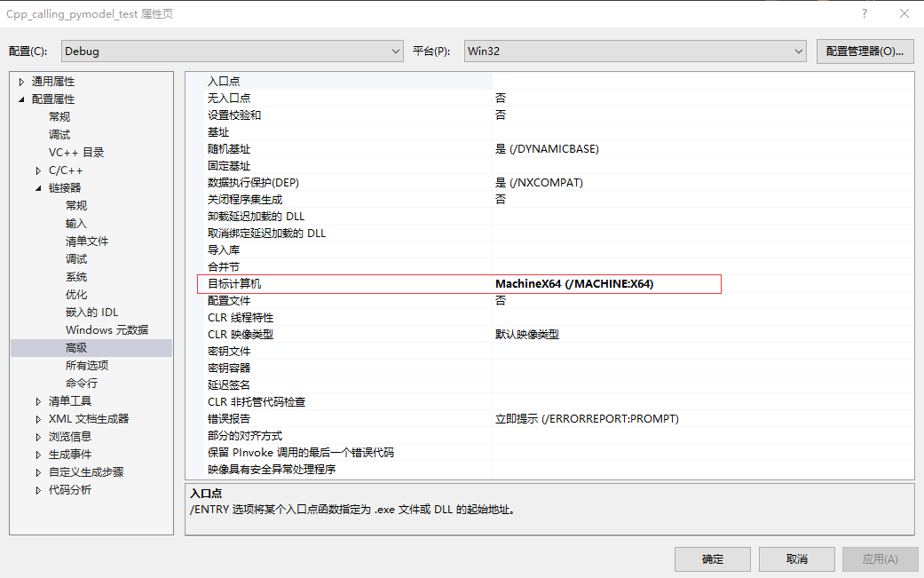
Task: Click the help question mark icon
Action: click(x=865, y=13)
